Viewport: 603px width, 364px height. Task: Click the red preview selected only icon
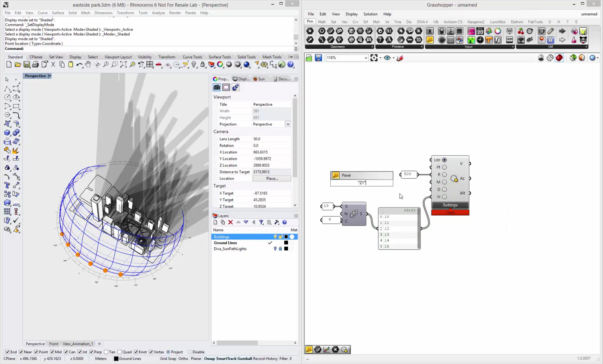(559, 58)
